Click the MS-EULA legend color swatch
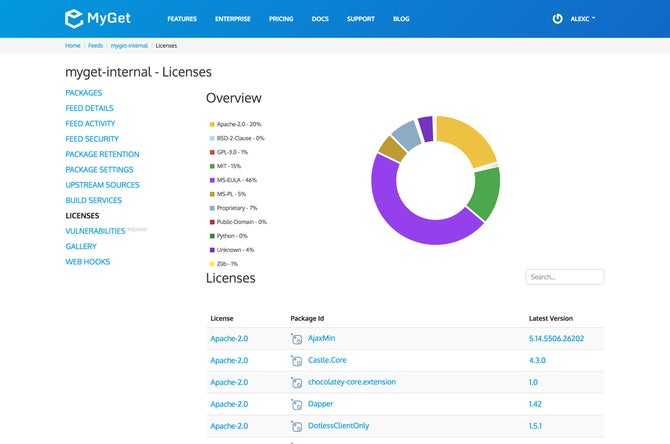670x444 pixels. [x=212, y=180]
